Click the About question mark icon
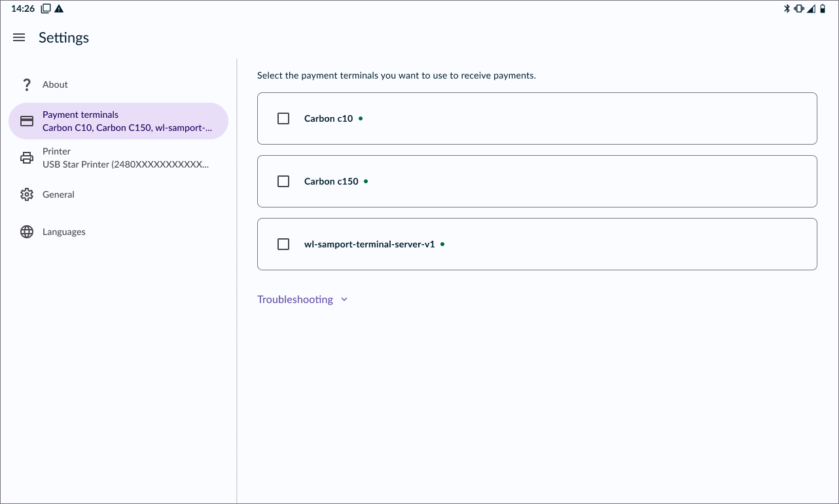This screenshot has width=839, height=504. (27, 84)
